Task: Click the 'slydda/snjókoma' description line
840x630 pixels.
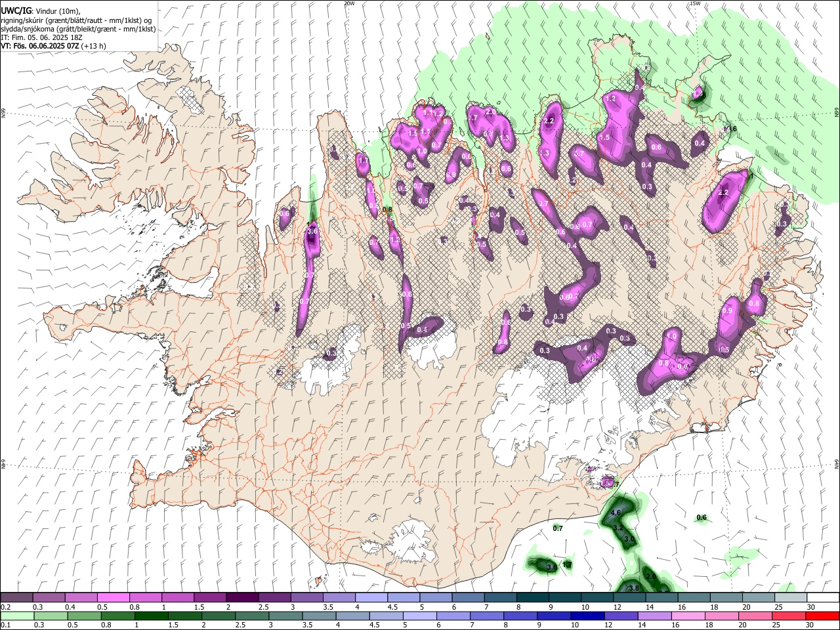Action: coord(78,29)
